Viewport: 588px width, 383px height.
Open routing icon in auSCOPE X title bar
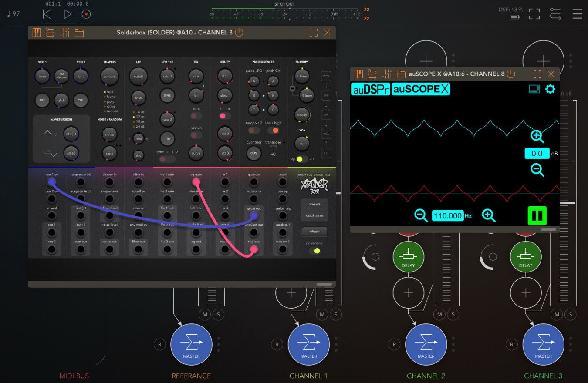point(372,74)
